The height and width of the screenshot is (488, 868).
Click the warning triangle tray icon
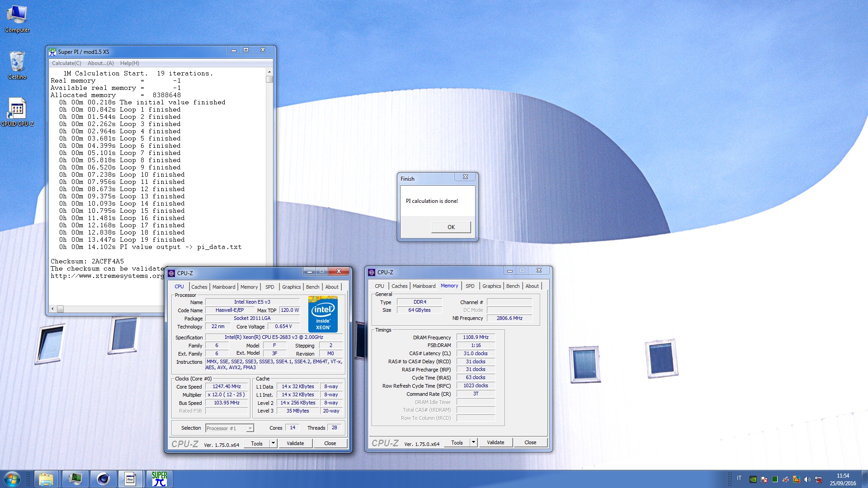[x=797, y=479]
